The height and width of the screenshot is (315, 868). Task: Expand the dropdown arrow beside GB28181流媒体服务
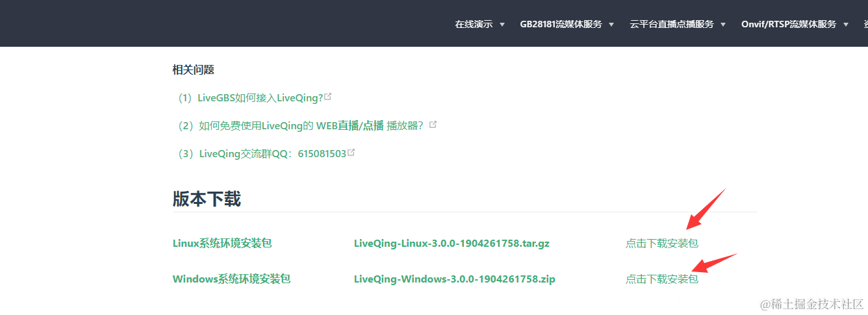(611, 25)
